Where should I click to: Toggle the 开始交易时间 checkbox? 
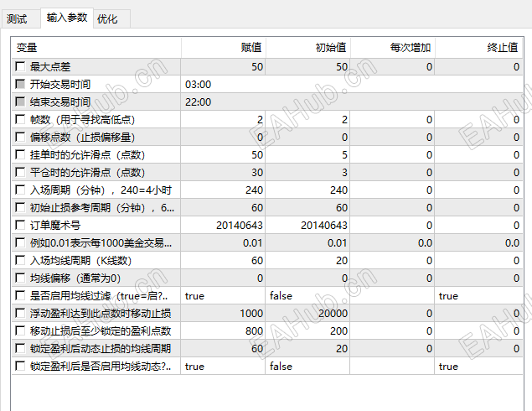click(20, 84)
